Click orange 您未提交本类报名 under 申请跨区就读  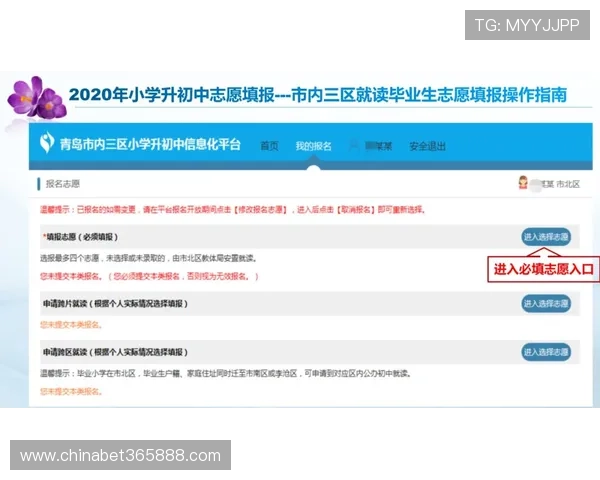tap(71, 391)
